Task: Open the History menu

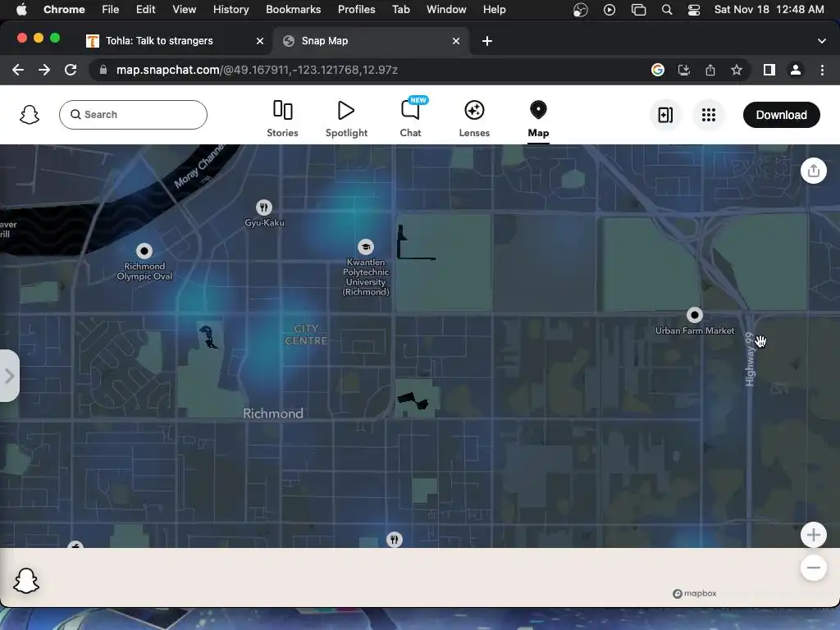Action: (x=231, y=9)
